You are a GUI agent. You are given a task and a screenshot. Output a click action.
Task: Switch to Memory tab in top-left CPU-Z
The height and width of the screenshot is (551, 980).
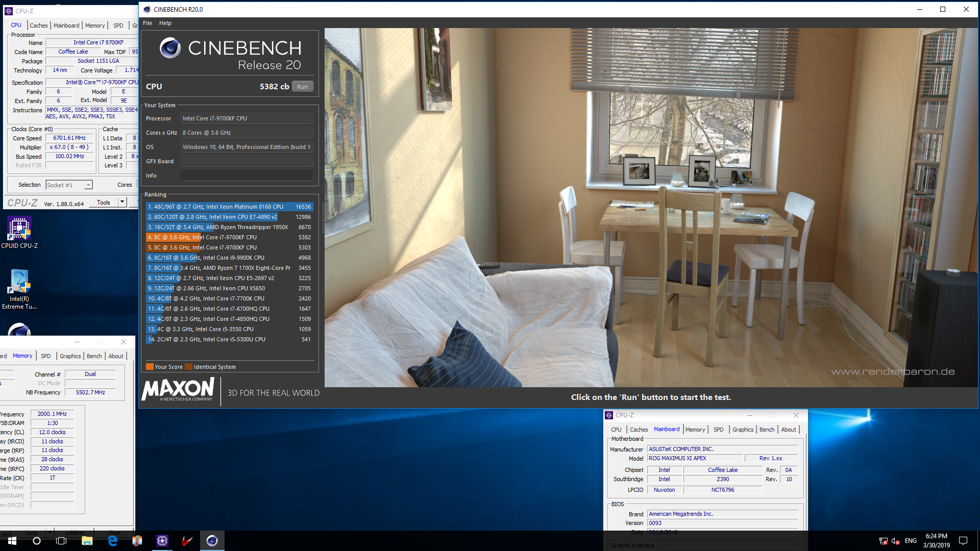coord(95,26)
